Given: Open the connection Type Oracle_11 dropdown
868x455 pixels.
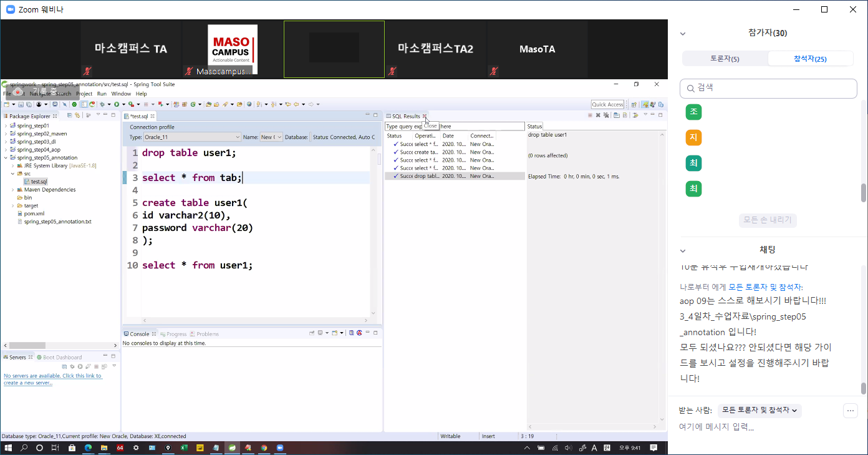Looking at the screenshot, I should [192, 137].
